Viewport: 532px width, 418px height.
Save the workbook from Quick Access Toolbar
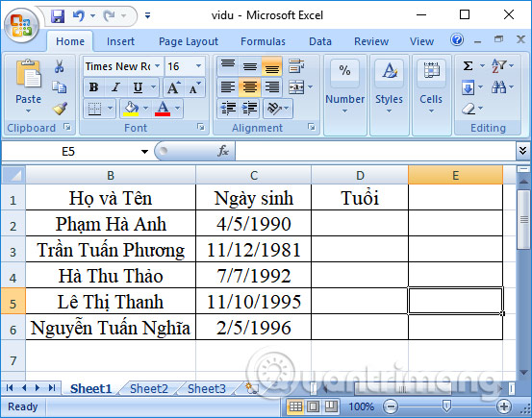pos(58,16)
